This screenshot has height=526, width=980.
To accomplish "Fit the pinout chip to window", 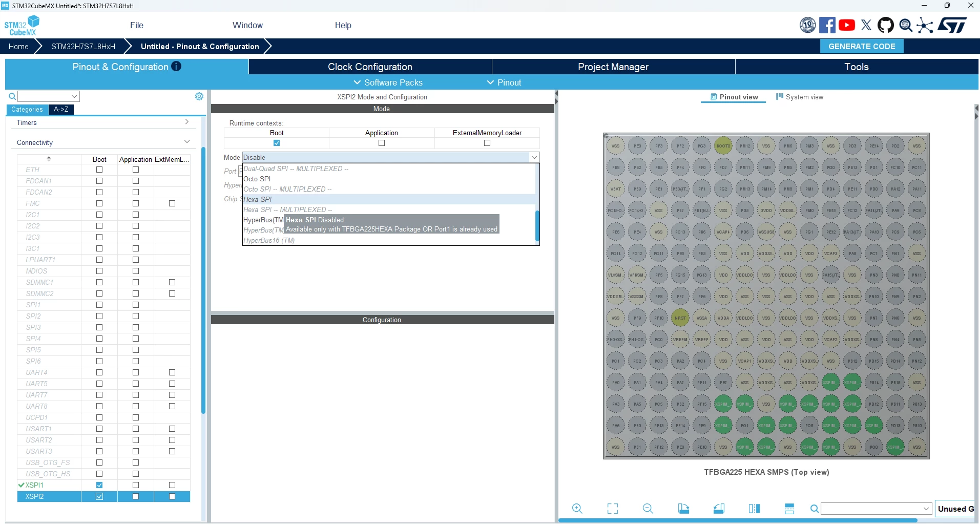I will 613,509.
